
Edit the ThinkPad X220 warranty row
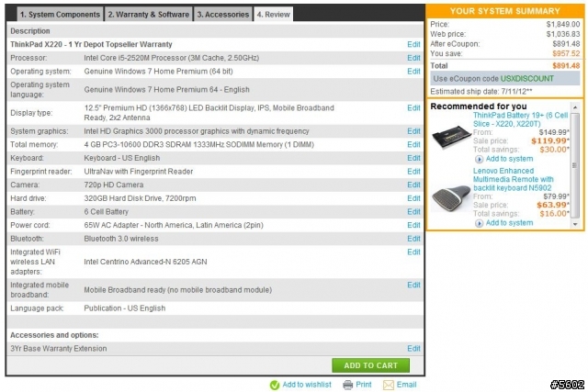(x=413, y=45)
